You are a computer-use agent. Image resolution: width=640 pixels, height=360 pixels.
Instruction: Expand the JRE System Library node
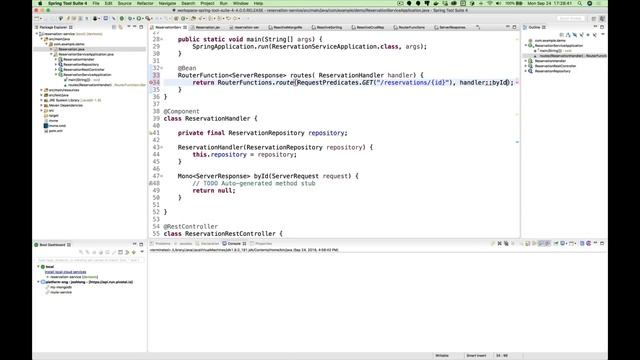coord(42,100)
